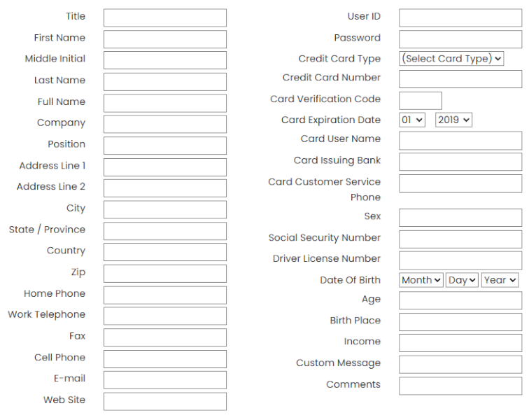Focus the User ID field
This screenshot has height=420, width=529.
point(460,17)
